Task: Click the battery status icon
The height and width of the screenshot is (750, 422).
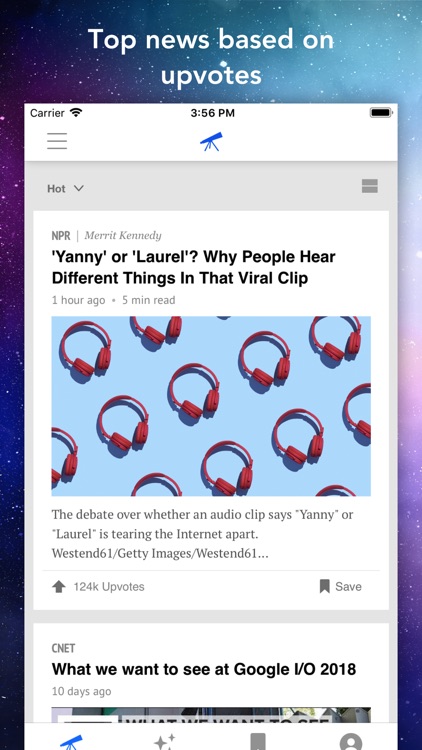Action: click(381, 113)
